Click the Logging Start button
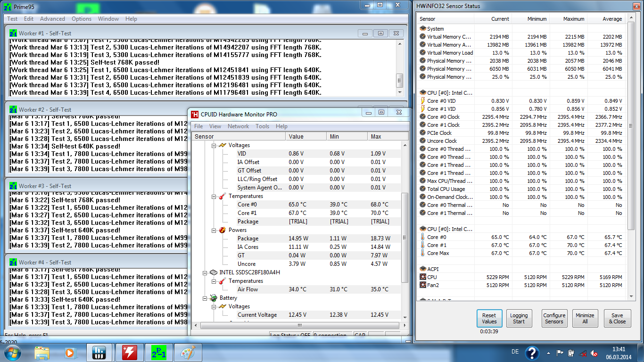644x362 pixels. pos(519,319)
